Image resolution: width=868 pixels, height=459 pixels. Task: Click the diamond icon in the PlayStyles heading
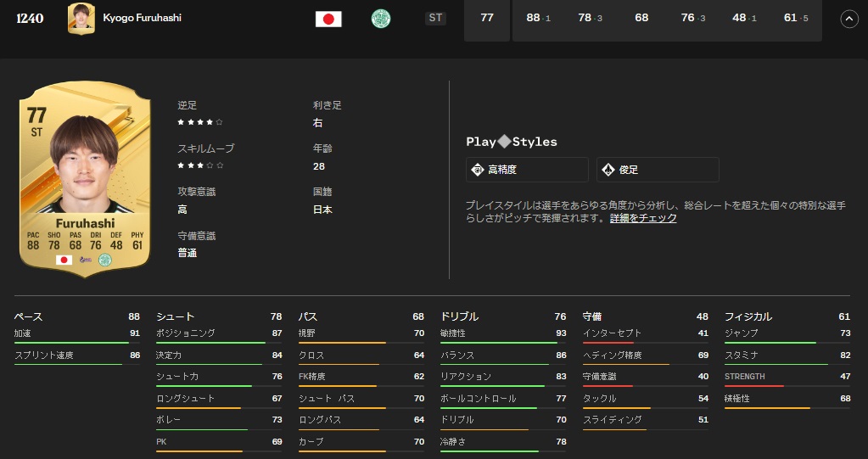pyautogui.click(x=504, y=142)
